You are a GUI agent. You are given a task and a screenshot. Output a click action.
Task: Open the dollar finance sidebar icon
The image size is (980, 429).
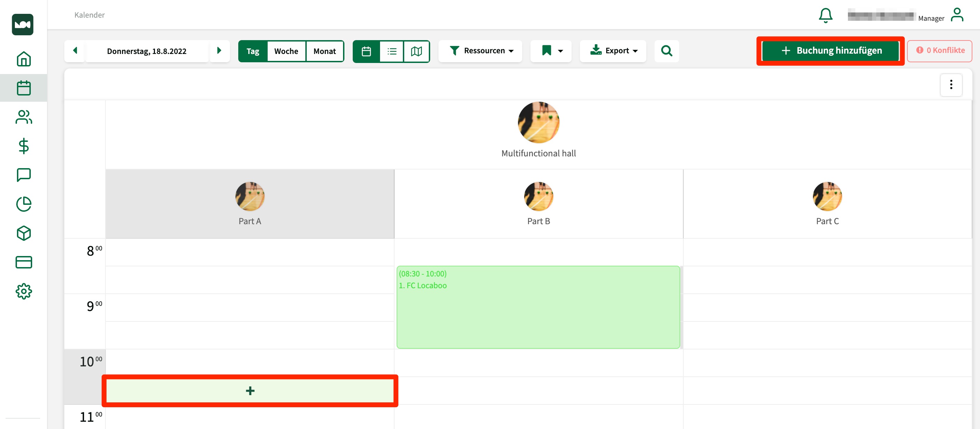pos(24,146)
